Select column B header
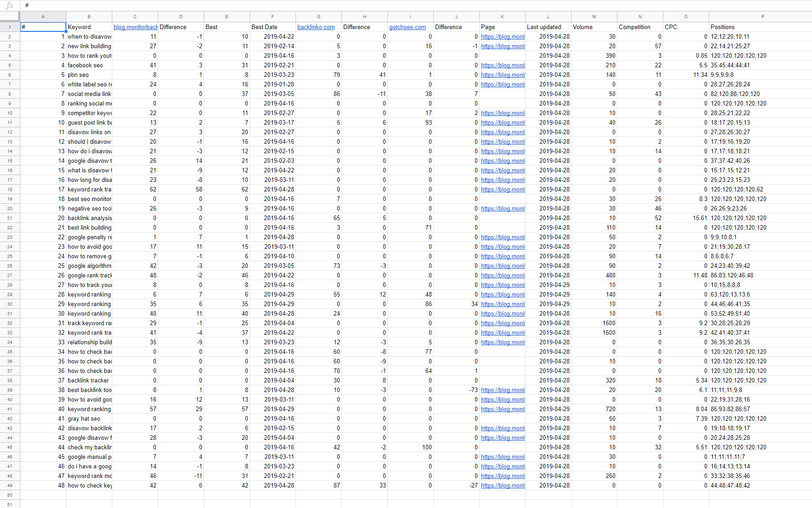The width and height of the screenshot is (812, 508). 89,17
